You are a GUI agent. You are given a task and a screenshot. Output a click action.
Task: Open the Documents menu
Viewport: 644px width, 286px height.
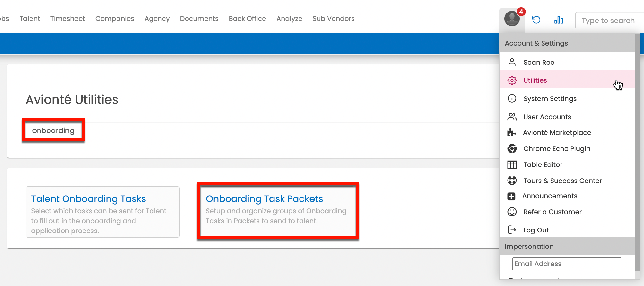pyautogui.click(x=199, y=19)
